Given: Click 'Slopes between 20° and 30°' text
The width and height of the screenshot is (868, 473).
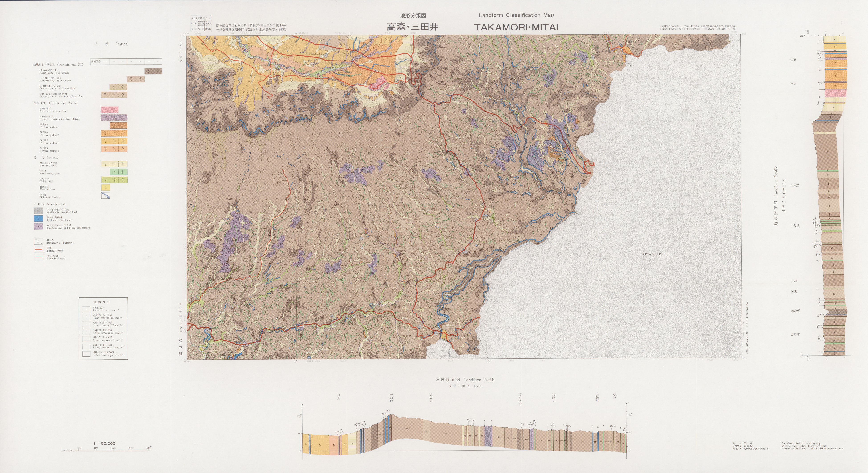Looking at the screenshot, I should [x=108, y=325].
